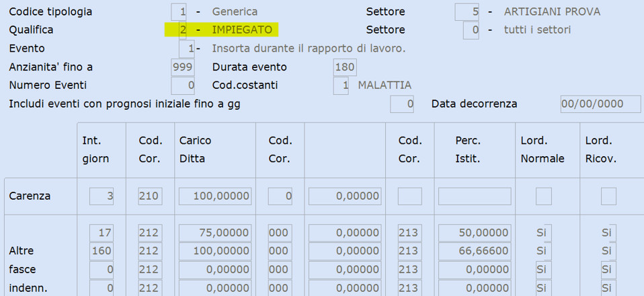Edit the Data decorrenza date field
Image resolution: width=644 pixels, height=296 pixels.
click(x=600, y=104)
